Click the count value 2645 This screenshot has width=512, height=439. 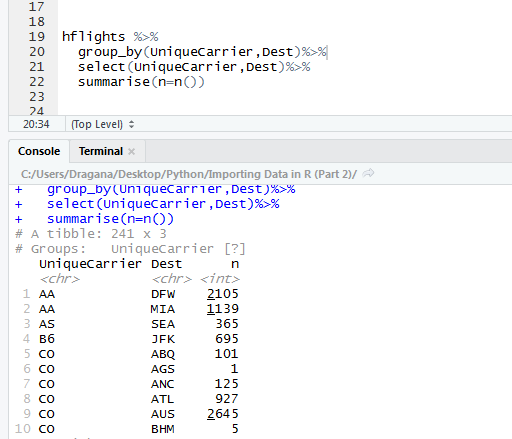[223, 414]
